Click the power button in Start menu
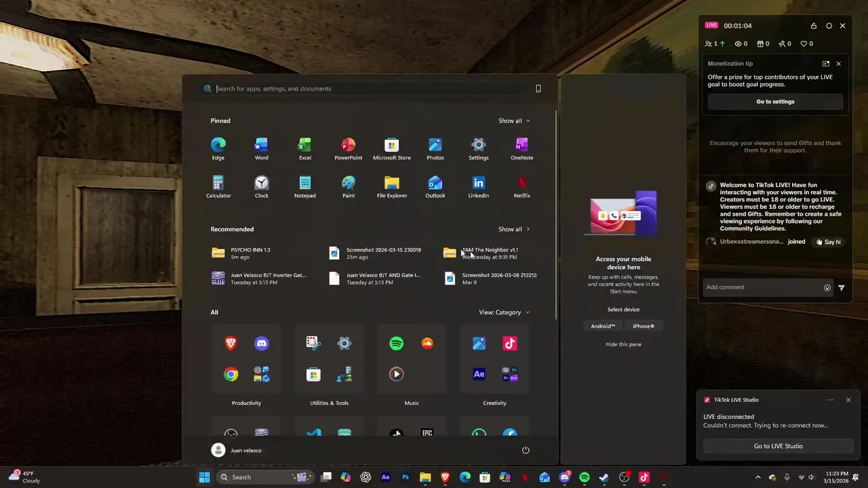 [526, 450]
